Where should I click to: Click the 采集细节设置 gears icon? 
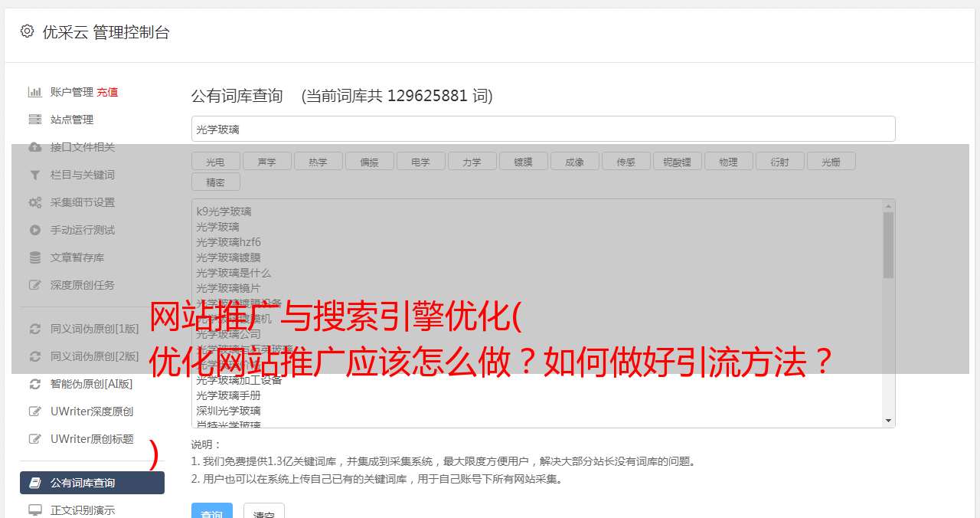(x=34, y=202)
